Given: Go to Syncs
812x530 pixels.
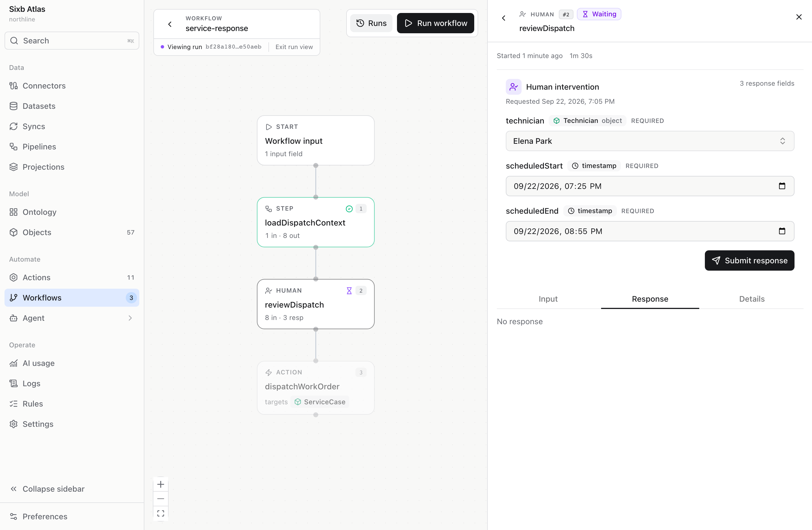Looking at the screenshot, I should tap(72, 126).
